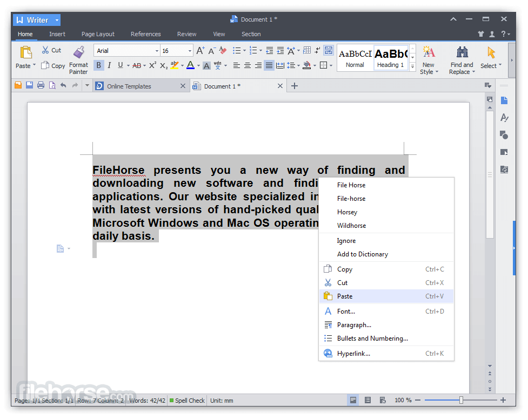Choose Add to Dictionary in context menu
Viewport: 528px width, 420px height.
362,254
